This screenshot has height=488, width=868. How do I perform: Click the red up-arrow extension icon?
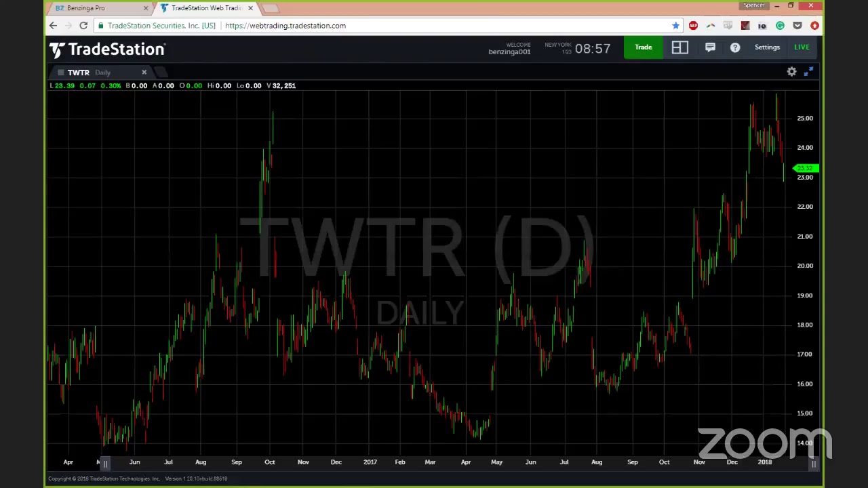point(814,26)
